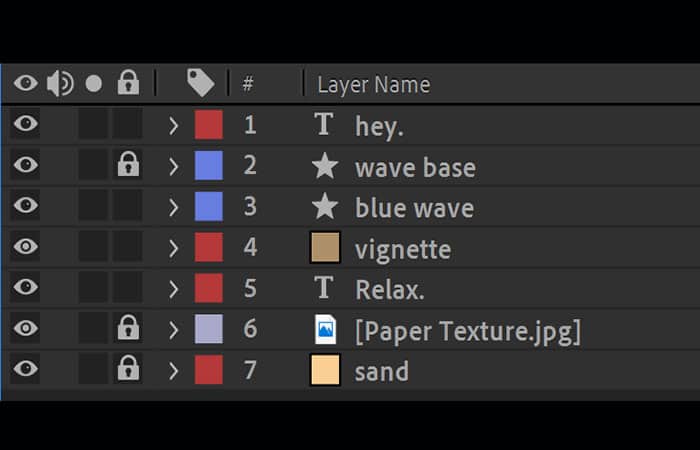
Task: Solo the hey. layer
Action: 93,123
